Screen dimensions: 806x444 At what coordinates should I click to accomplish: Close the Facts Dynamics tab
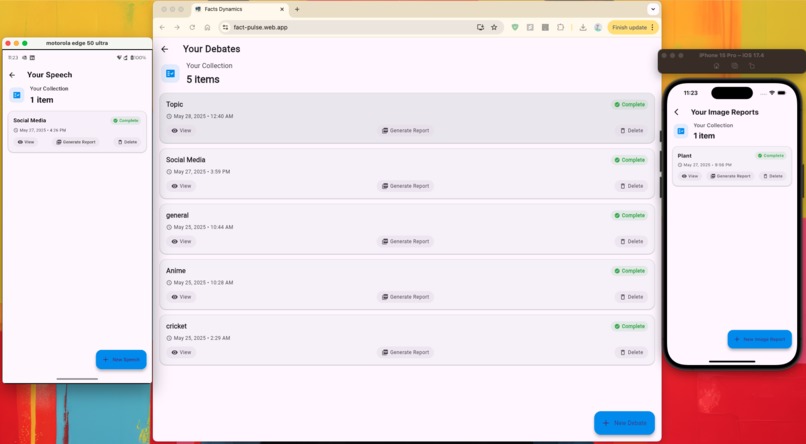pyautogui.click(x=282, y=9)
